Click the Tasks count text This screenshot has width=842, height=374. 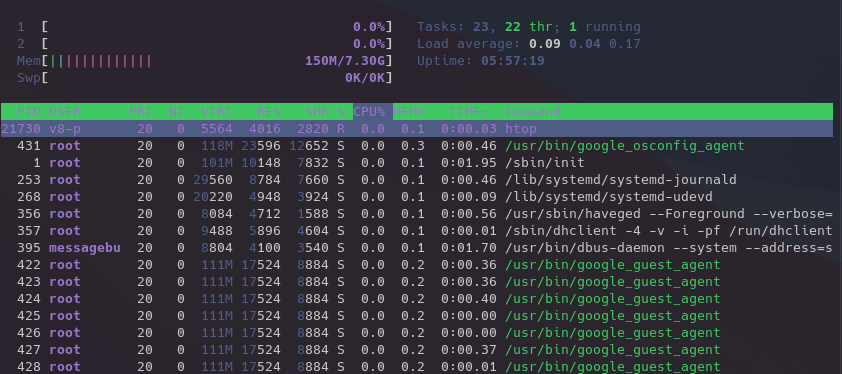click(x=529, y=27)
